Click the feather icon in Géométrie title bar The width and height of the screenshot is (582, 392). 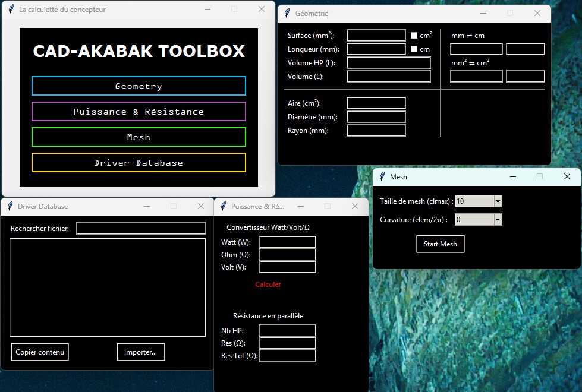click(x=288, y=14)
